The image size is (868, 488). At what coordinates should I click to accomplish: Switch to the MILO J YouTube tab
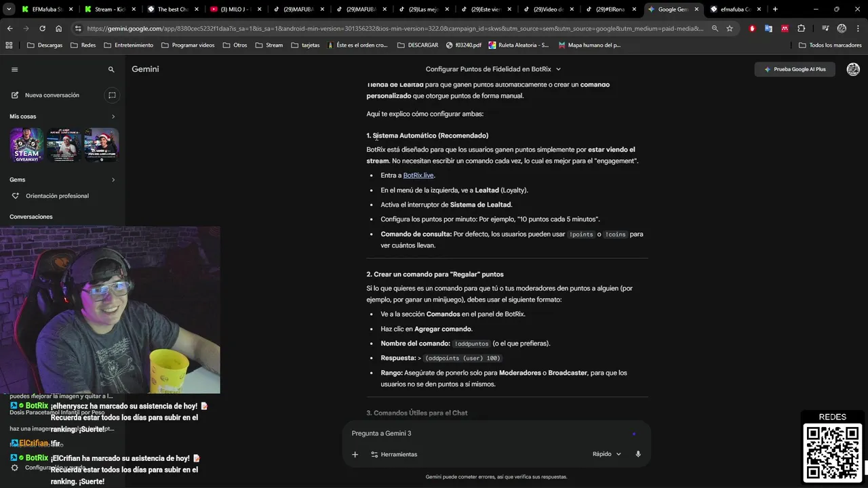pos(234,9)
